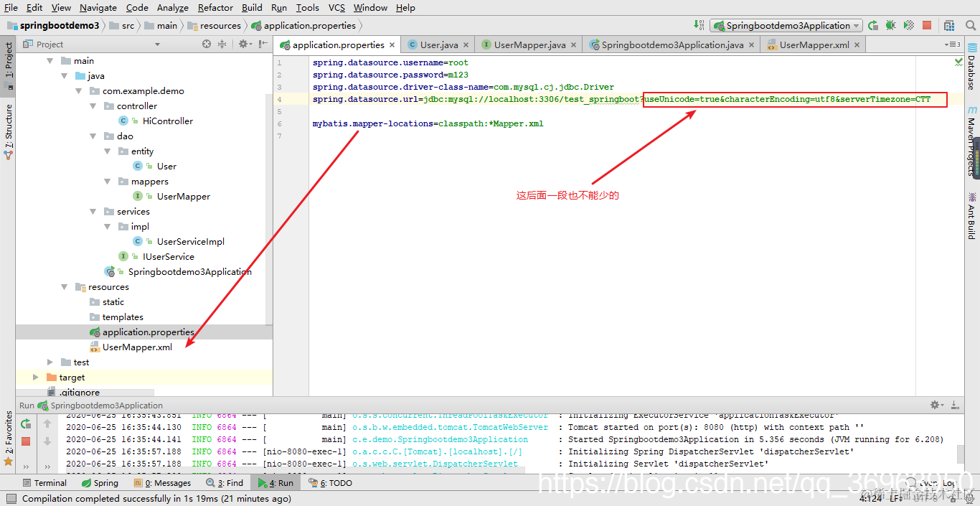Viewport: 980px width, 506px height.
Task: Collapse all in the Project panel
Action: click(222, 44)
